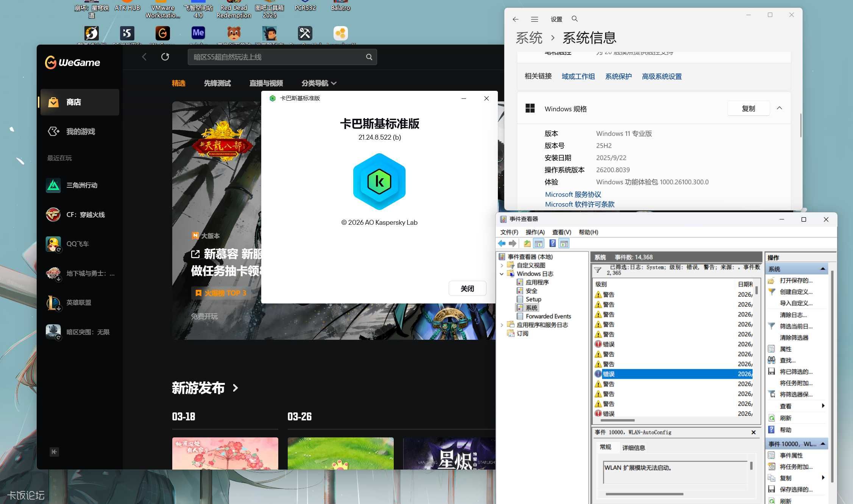Select the 应用程序 log tree item

(537, 282)
